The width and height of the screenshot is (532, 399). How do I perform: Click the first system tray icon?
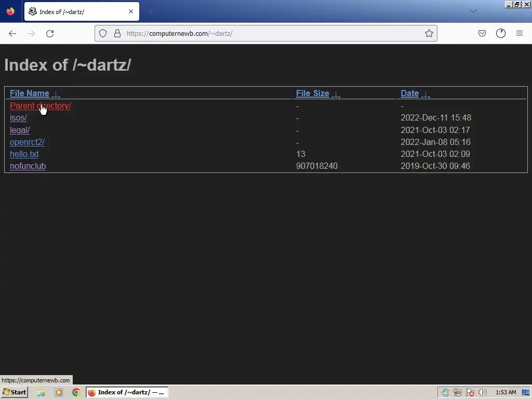[445, 393]
